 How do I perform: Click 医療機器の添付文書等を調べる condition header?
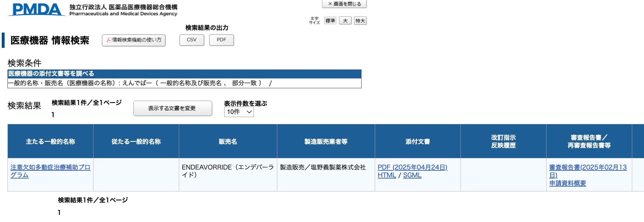[x=184, y=74]
